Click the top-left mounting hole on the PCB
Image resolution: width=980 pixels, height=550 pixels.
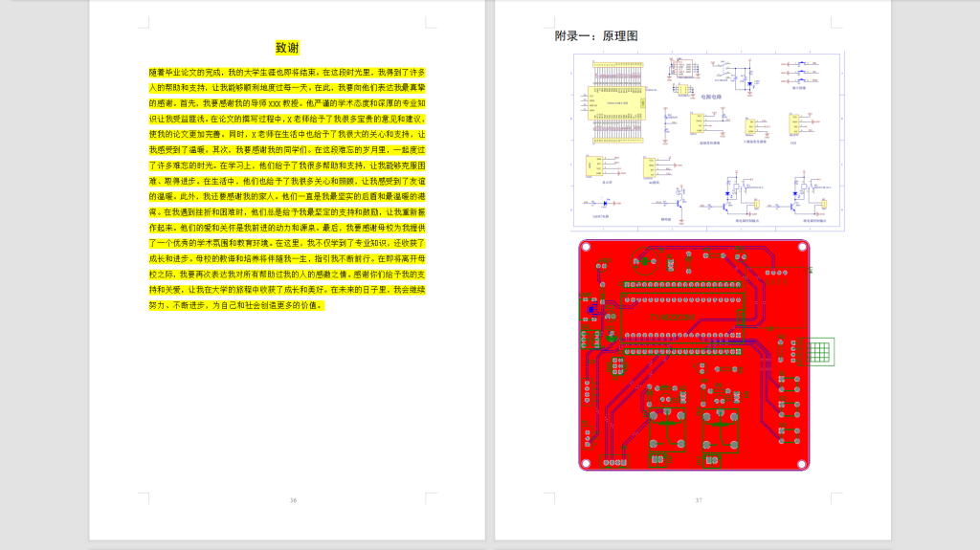click(587, 248)
